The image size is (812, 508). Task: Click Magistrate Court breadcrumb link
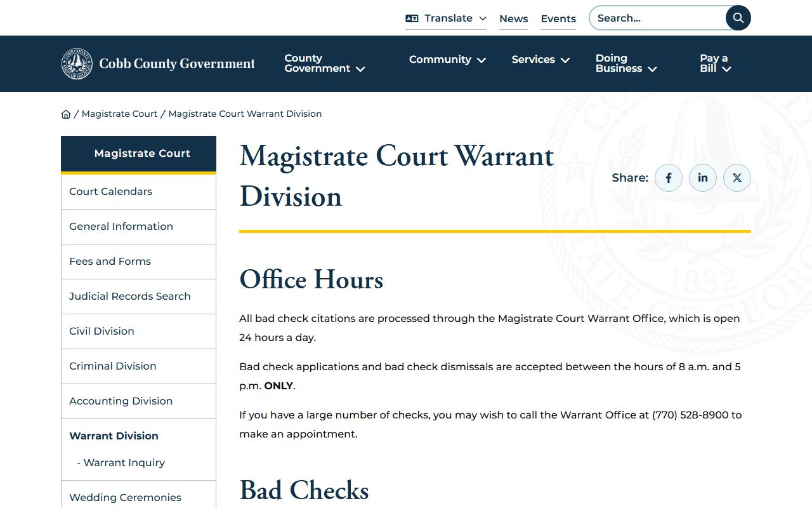click(119, 114)
